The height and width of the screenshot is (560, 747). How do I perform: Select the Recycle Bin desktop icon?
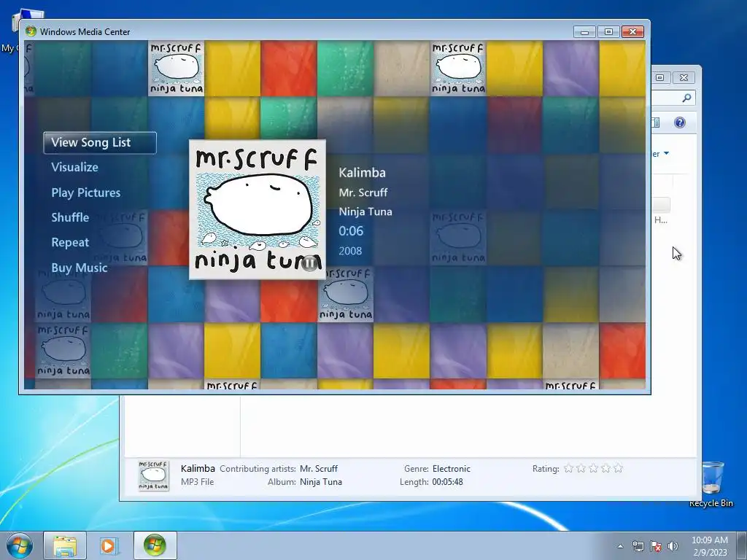click(x=711, y=484)
